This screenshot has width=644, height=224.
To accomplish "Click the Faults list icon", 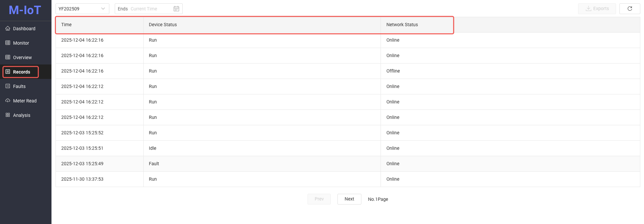I will click(8, 86).
